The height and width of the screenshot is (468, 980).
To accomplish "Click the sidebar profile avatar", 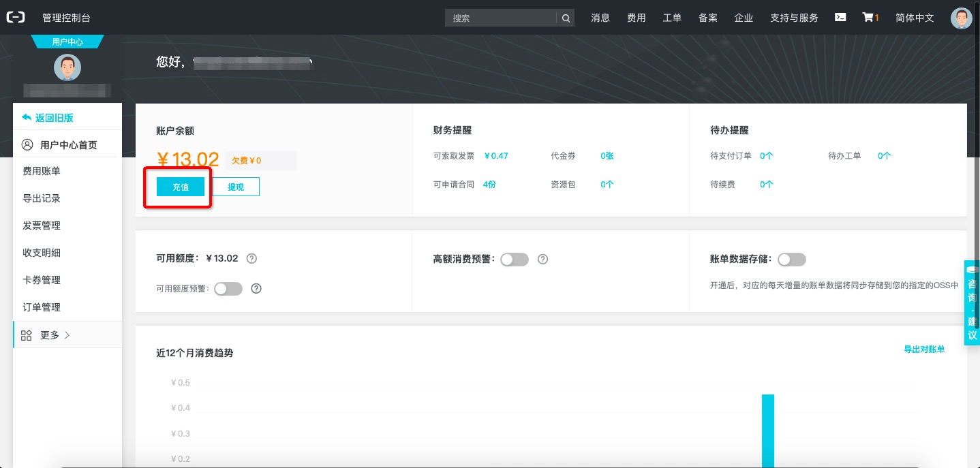I will [x=67, y=67].
